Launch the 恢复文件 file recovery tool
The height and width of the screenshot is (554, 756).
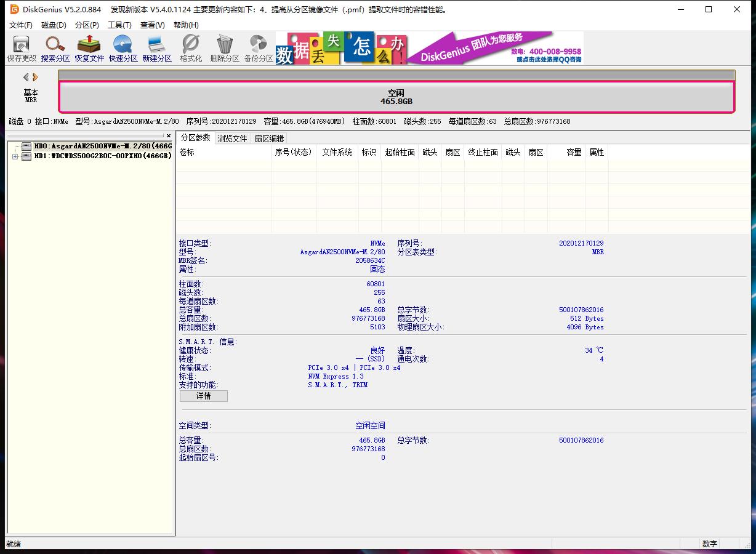click(89, 49)
